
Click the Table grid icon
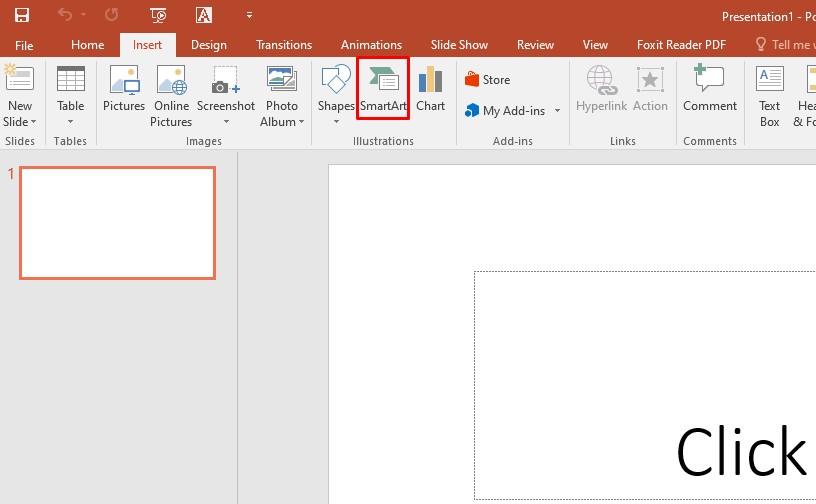(71, 79)
